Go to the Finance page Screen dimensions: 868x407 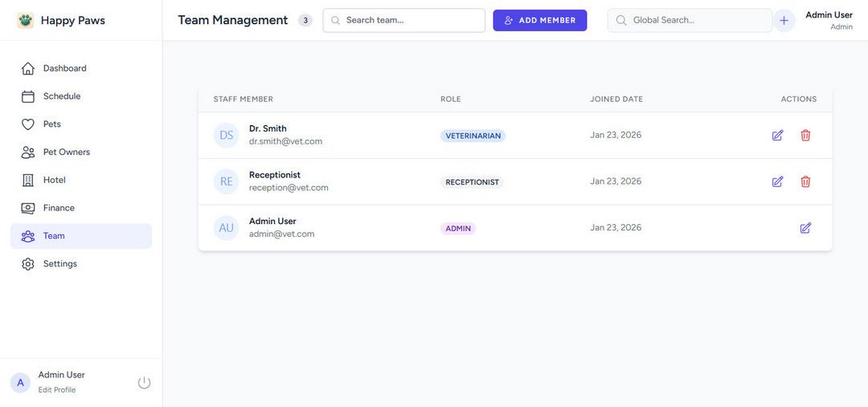tap(59, 208)
